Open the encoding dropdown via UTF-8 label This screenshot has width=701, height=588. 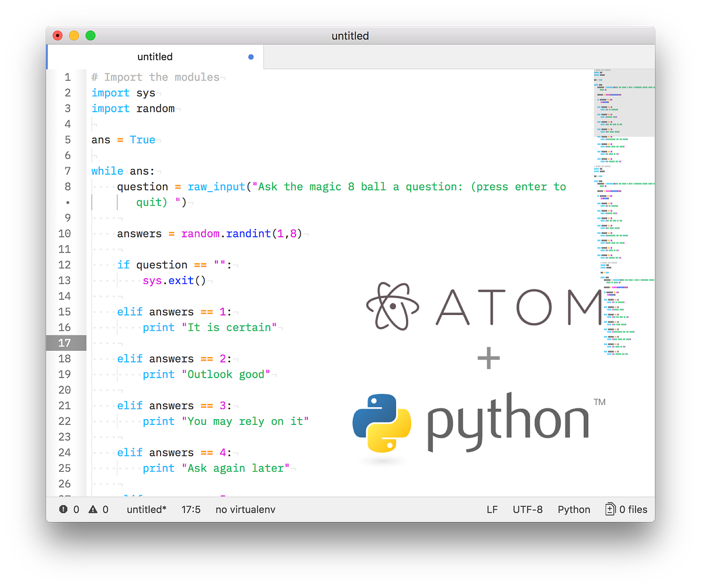click(528, 509)
